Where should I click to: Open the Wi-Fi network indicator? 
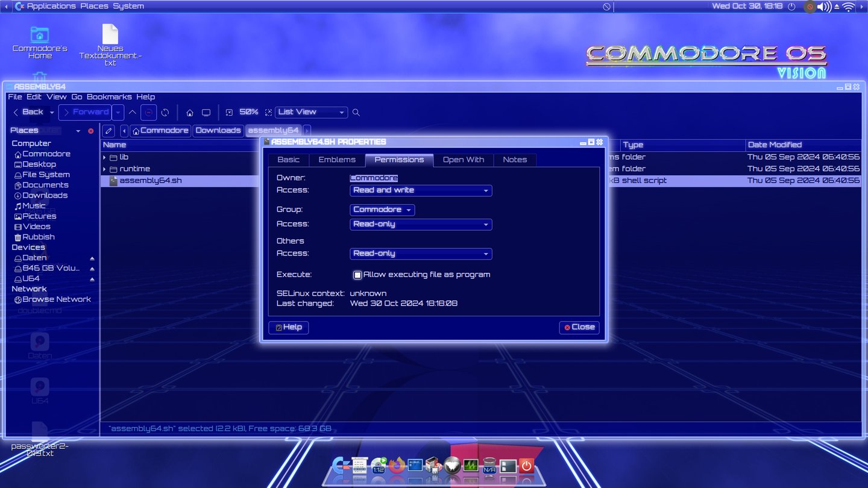(x=849, y=7)
